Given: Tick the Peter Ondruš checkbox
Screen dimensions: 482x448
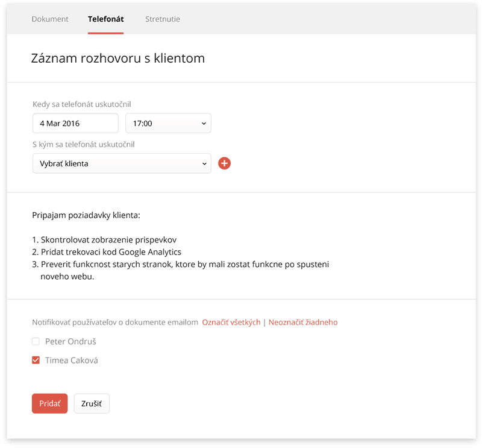Looking at the screenshot, I should [36, 341].
